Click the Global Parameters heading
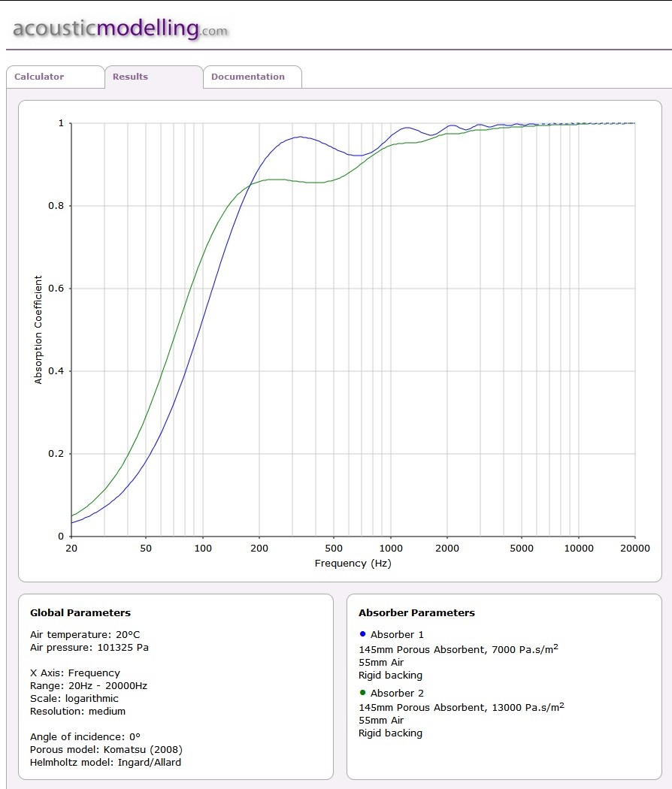 [80, 612]
